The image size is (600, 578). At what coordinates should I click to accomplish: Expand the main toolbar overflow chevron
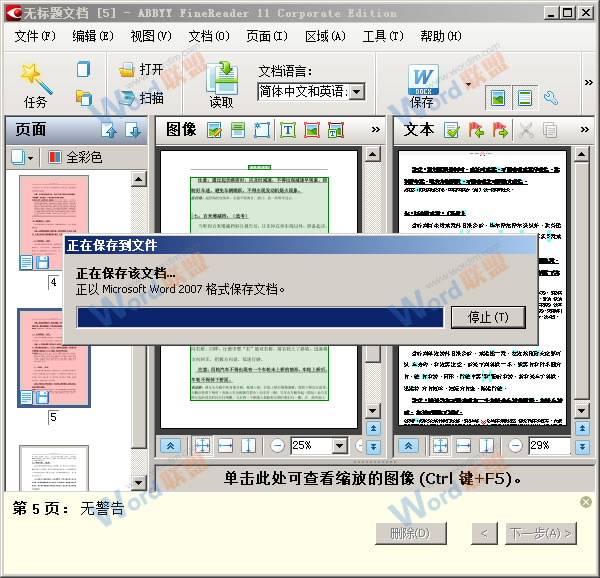click(x=589, y=82)
